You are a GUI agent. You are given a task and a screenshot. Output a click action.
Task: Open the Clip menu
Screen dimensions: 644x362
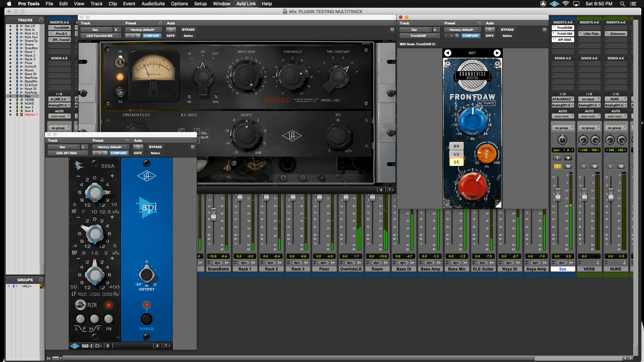tap(113, 4)
